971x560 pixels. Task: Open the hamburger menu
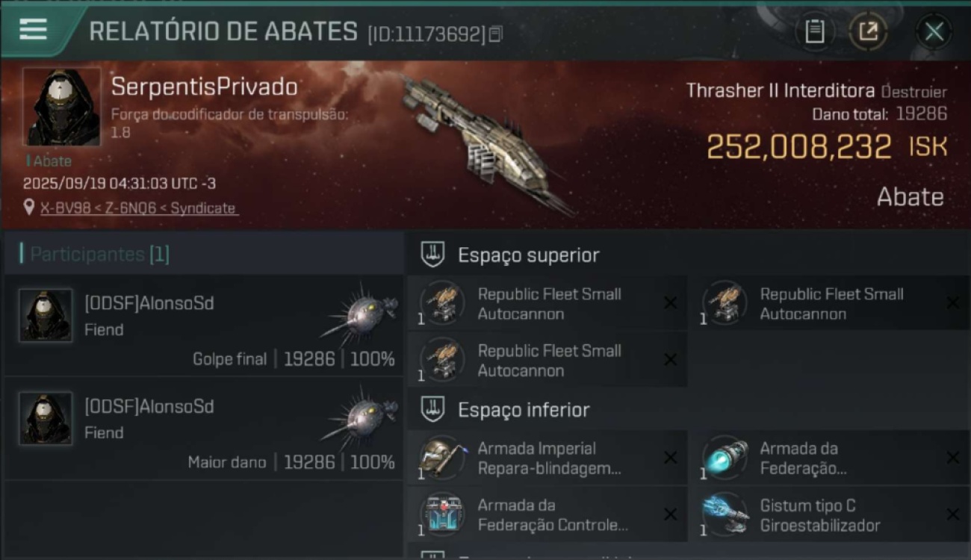click(33, 30)
